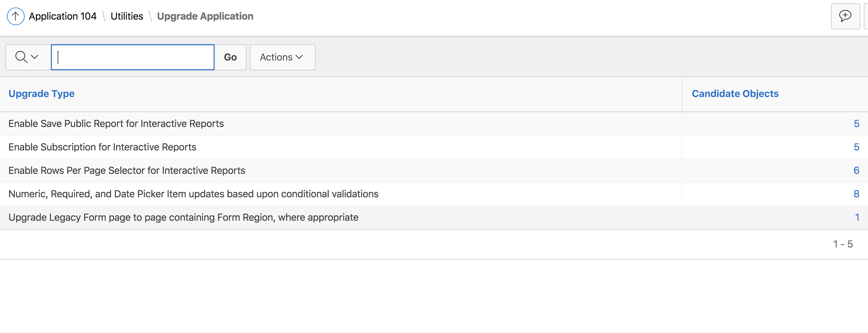Open the feedback comment icon
Image resolution: width=868 pixels, height=333 pixels.
(x=845, y=16)
